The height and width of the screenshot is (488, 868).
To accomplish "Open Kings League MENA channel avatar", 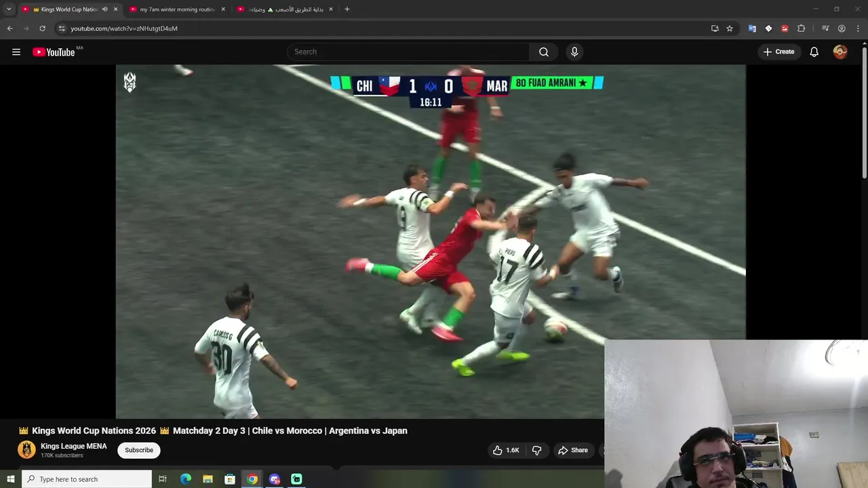I will (26, 450).
